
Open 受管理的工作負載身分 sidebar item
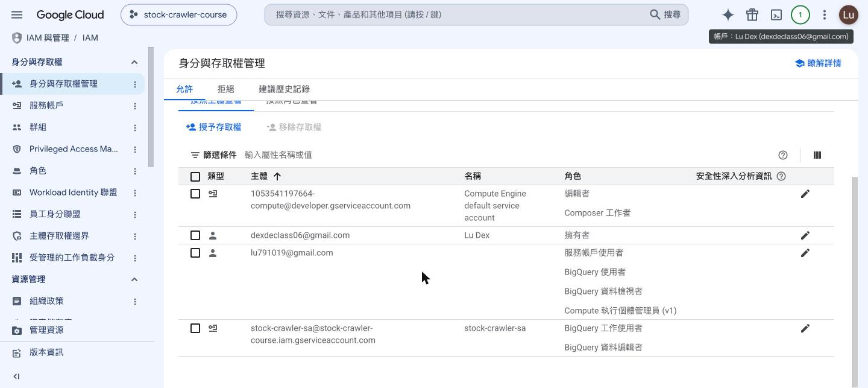tap(72, 258)
